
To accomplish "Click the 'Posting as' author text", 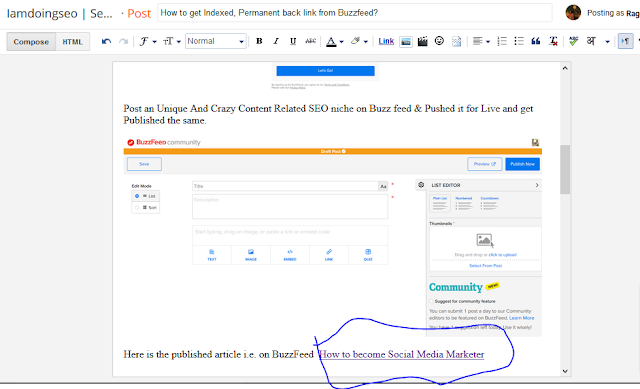I will pyautogui.click(x=613, y=13).
